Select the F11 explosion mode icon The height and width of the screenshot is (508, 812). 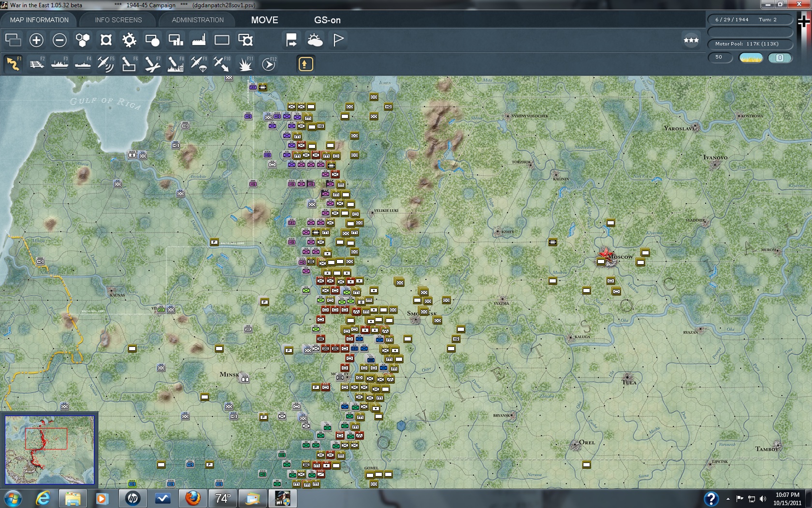[x=245, y=64]
